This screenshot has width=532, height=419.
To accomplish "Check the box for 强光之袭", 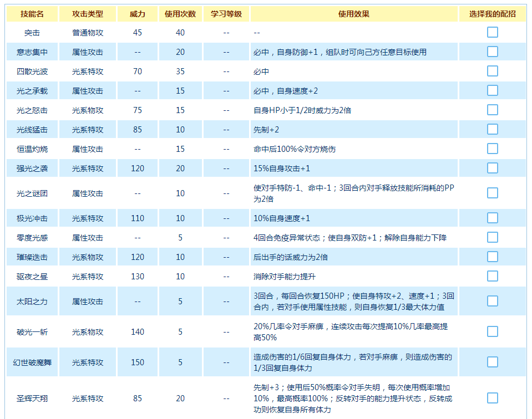I will click(492, 168).
